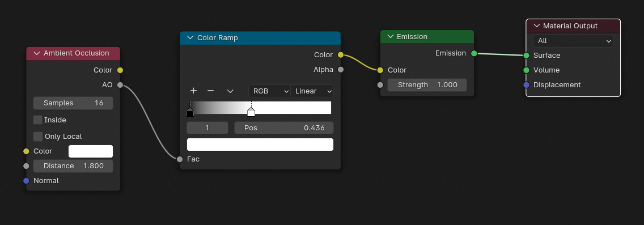The image size is (644, 225).
Task: Add a color stop with plus icon
Action: coord(193,91)
